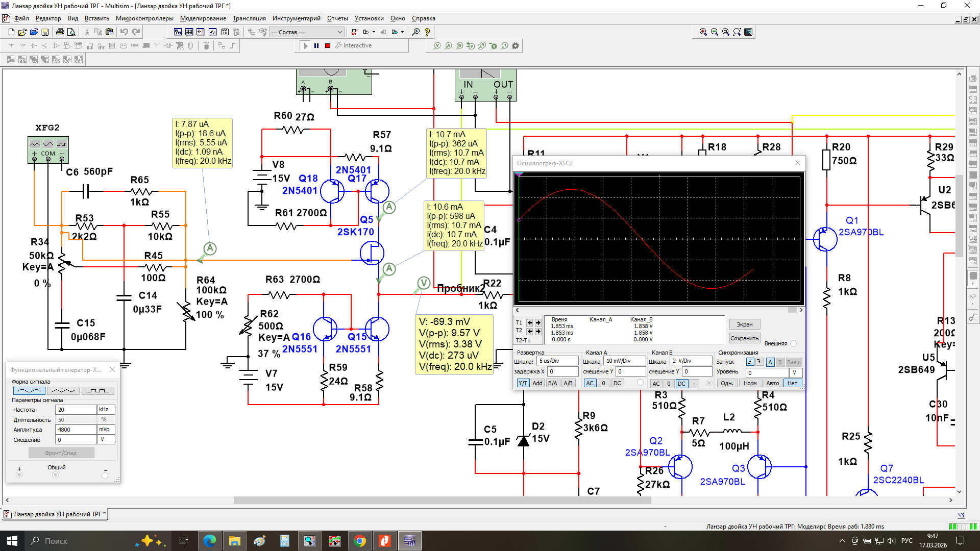Viewport: 980px width, 551px height.
Task: Click the Undo arrow icon
Action: click(124, 32)
